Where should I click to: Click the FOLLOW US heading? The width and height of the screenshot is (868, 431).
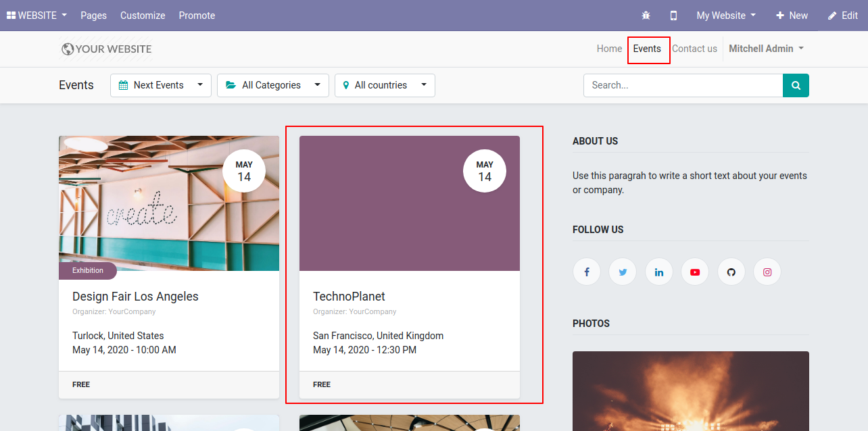tap(598, 230)
